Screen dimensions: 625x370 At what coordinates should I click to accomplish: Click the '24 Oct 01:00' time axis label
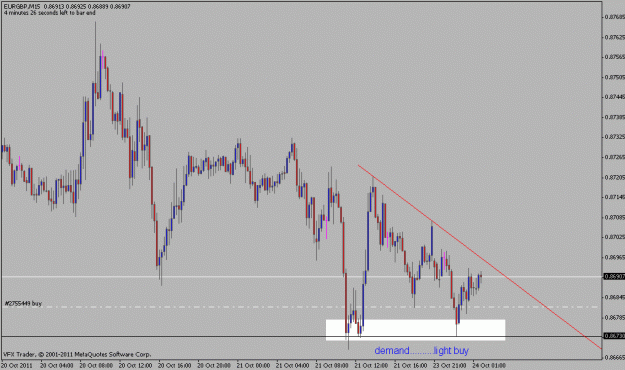(x=489, y=365)
